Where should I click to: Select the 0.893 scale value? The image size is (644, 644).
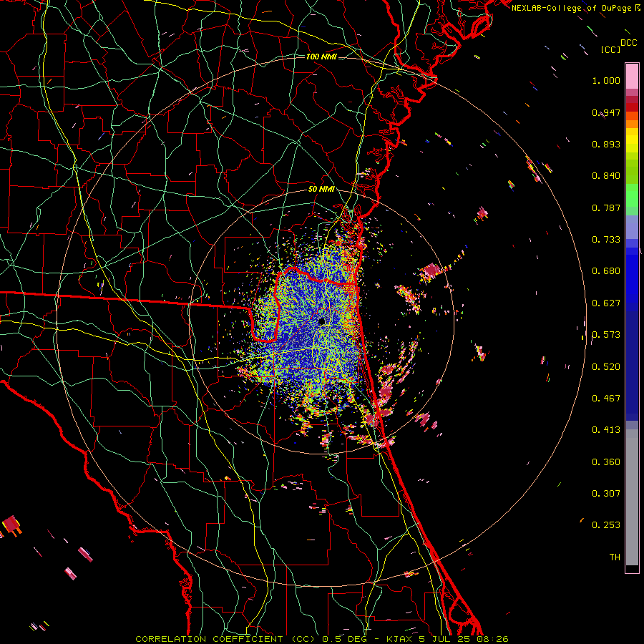606,144
